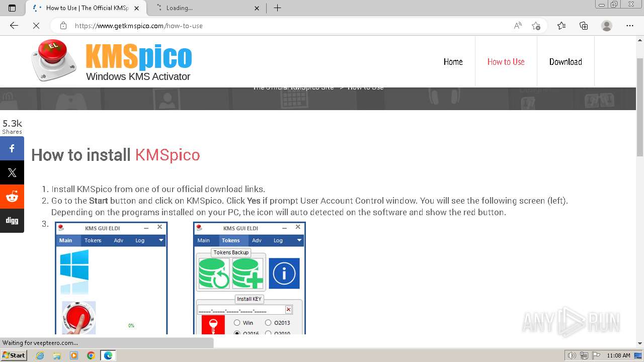Click the blue info icon in KMS GUI

tap(284, 274)
